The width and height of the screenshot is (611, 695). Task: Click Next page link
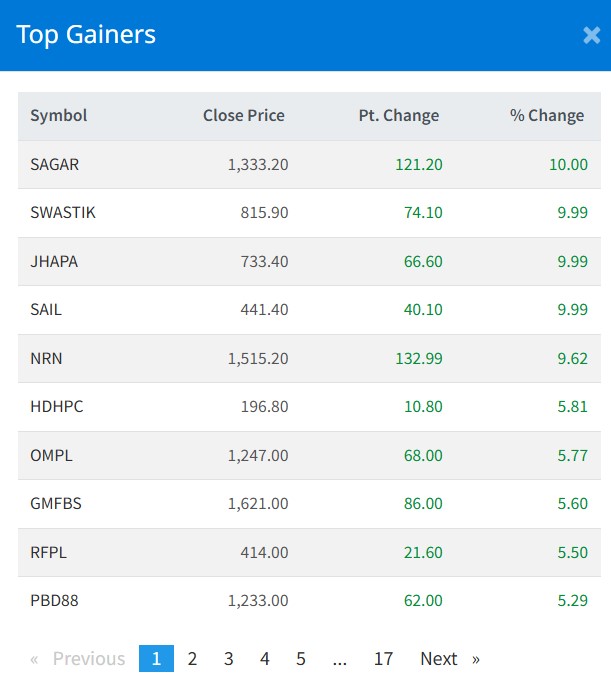pyautogui.click(x=449, y=658)
